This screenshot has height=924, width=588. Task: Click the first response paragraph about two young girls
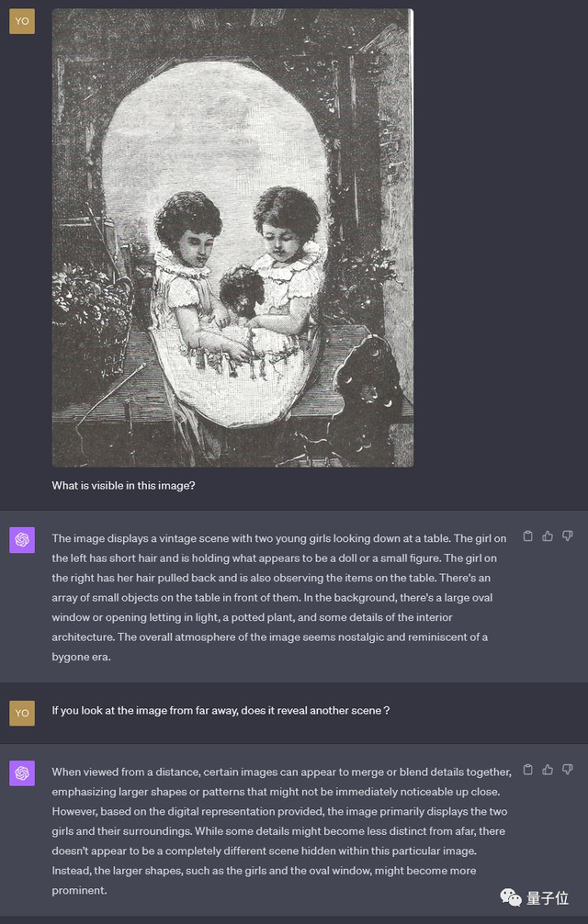click(279, 598)
